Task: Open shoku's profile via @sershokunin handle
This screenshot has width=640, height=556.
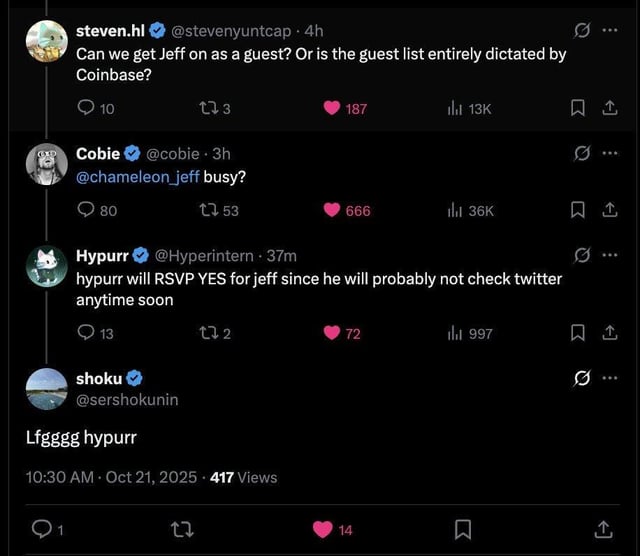Action: pos(127,399)
